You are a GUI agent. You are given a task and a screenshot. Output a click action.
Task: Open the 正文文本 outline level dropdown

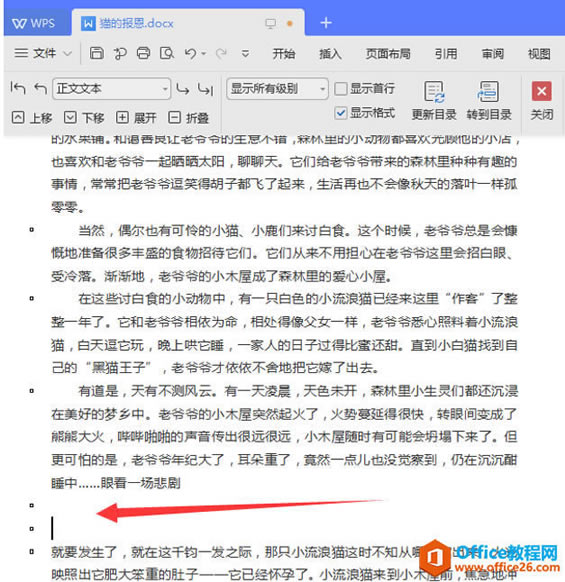pyautogui.click(x=112, y=89)
